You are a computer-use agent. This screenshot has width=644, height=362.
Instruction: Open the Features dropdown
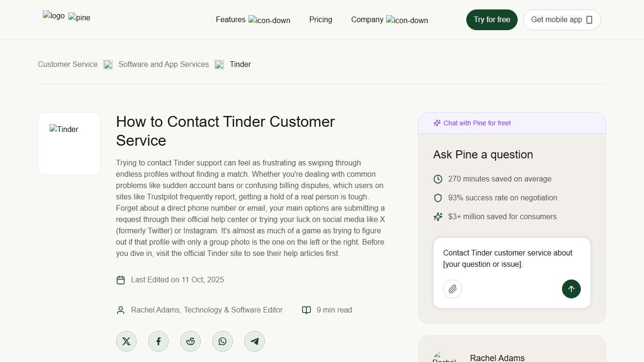click(231, 19)
